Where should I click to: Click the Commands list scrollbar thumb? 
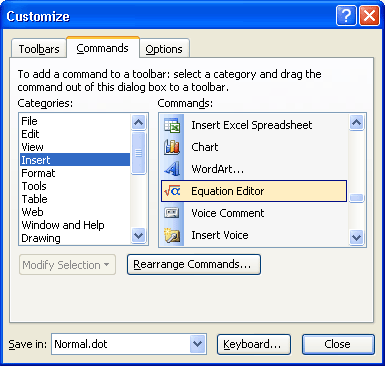click(356, 198)
